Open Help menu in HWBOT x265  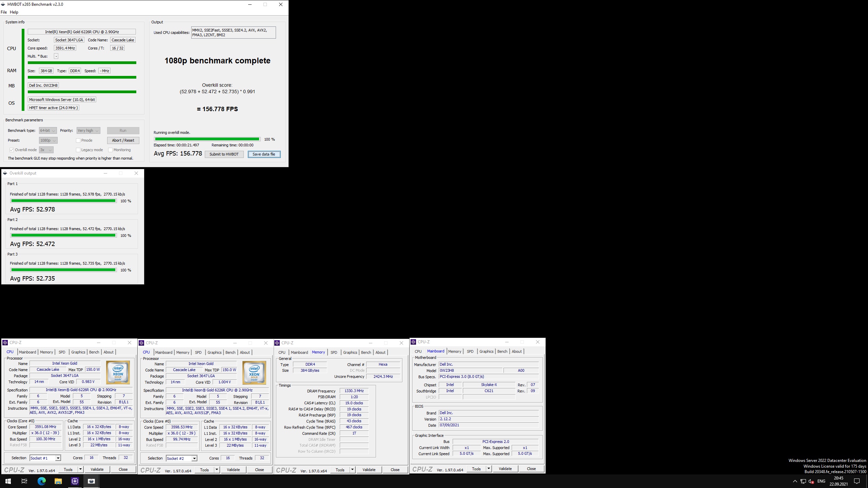pos(14,12)
